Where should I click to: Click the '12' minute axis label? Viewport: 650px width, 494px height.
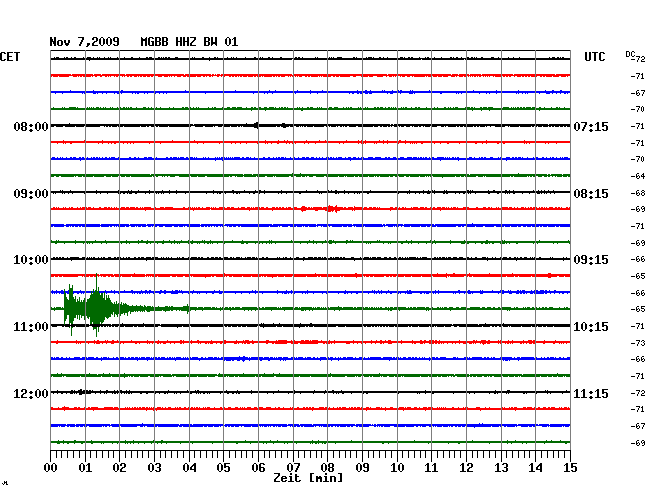(466, 467)
